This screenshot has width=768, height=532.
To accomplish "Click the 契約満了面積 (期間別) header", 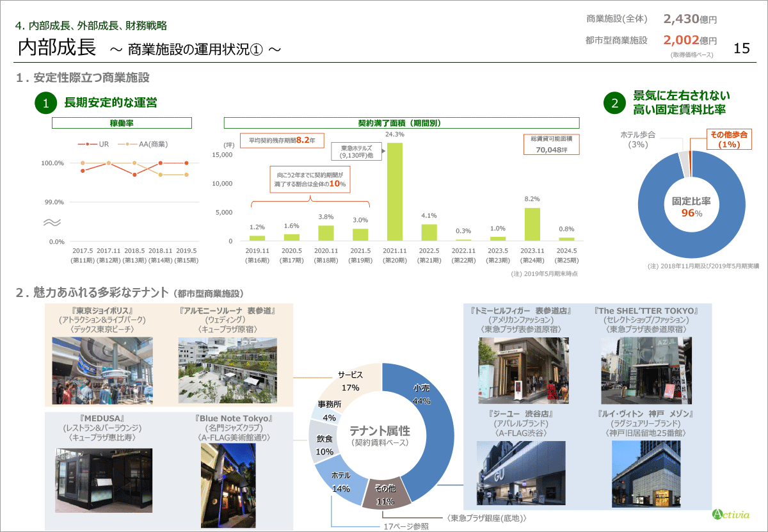I will [401, 123].
